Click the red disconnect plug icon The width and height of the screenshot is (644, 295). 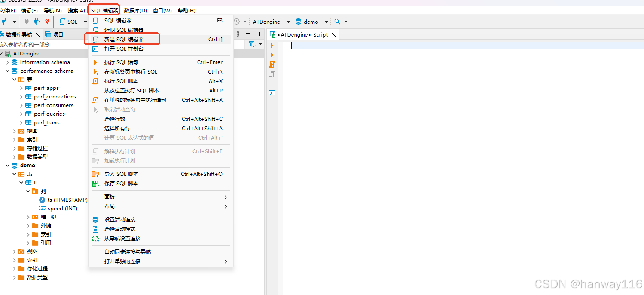coord(47,22)
